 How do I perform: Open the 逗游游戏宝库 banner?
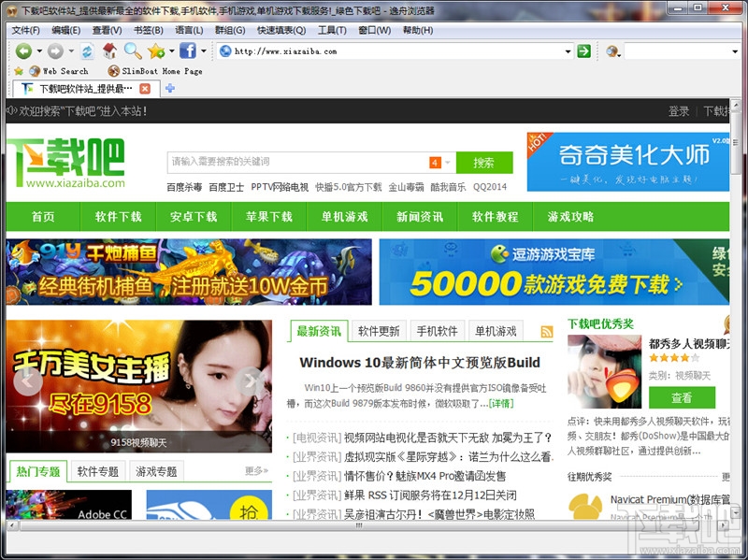click(x=554, y=272)
